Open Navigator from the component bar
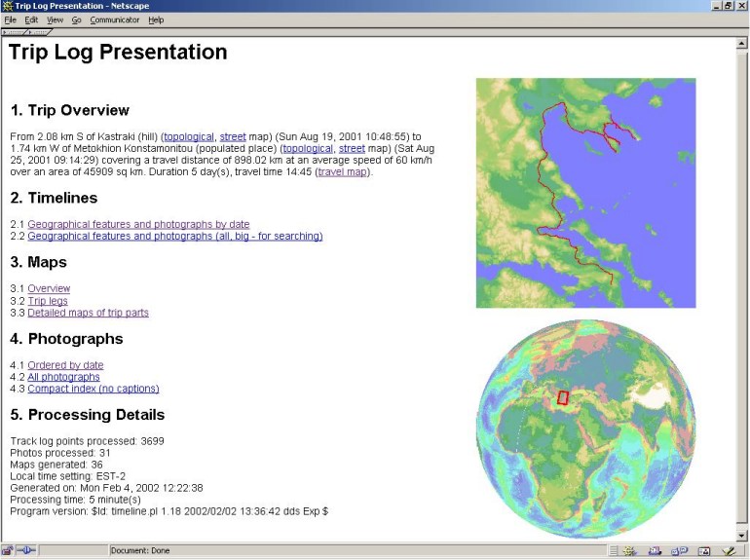The height and width of the screenshot is (560, 750). click(x=628, y=551)
